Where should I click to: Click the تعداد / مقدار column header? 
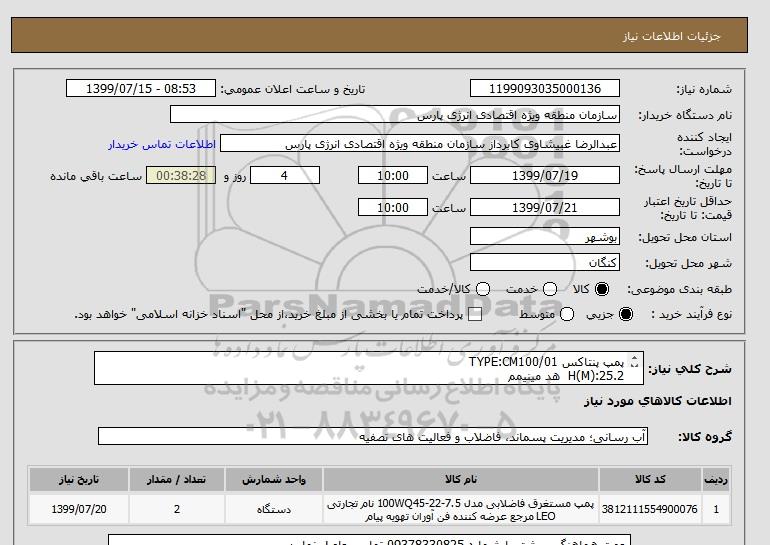coord(177,479)
